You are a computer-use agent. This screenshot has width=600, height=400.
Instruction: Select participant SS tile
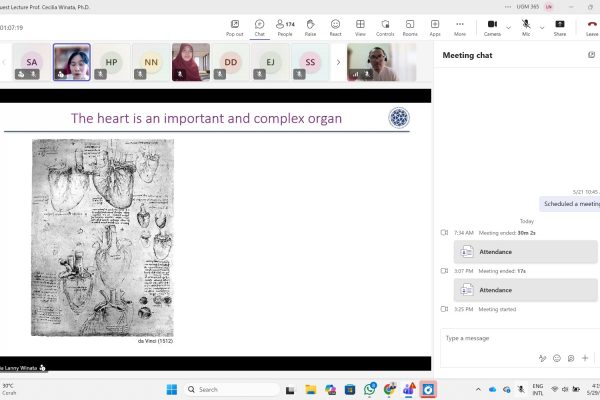tap(310, 62)
